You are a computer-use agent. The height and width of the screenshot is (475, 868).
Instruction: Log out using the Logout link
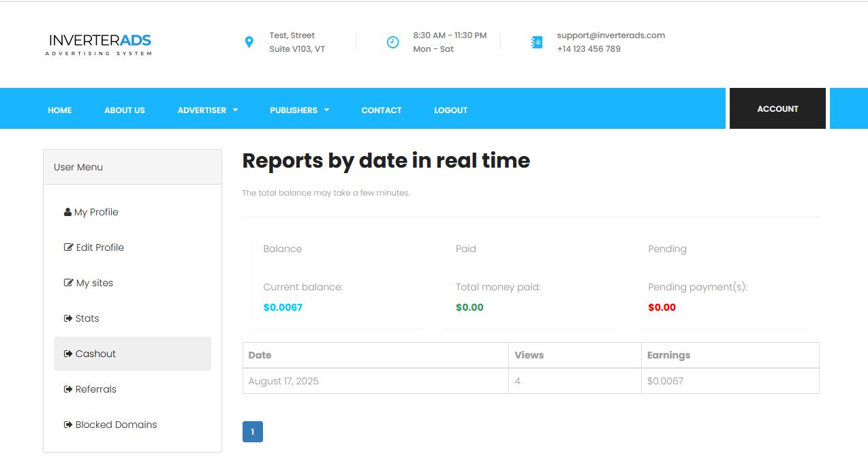pyautogui.click(x=450, y=110)
